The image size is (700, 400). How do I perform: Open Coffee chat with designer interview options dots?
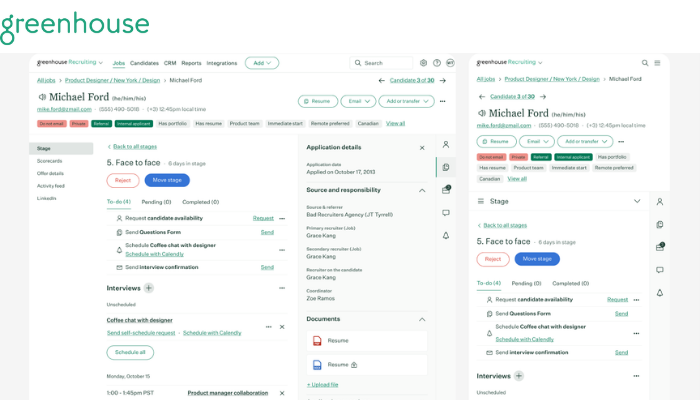(x=269, y=327)
